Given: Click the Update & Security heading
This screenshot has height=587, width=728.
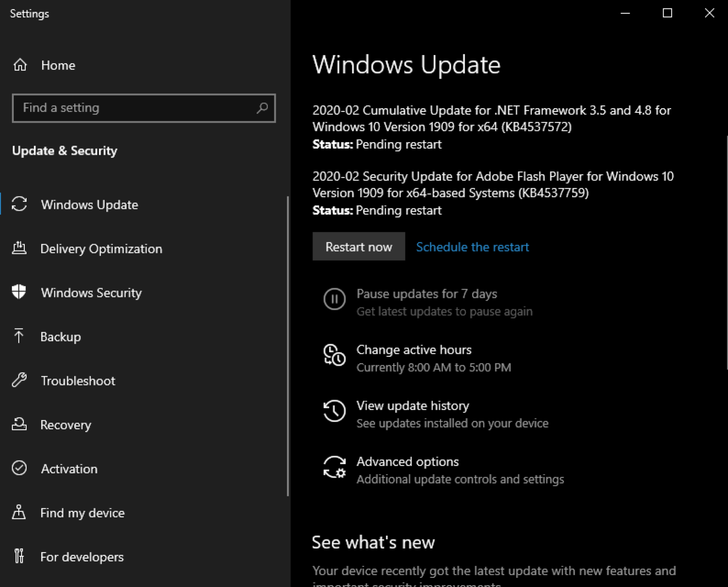Looking at the screenshot, I should pos(65,151).
